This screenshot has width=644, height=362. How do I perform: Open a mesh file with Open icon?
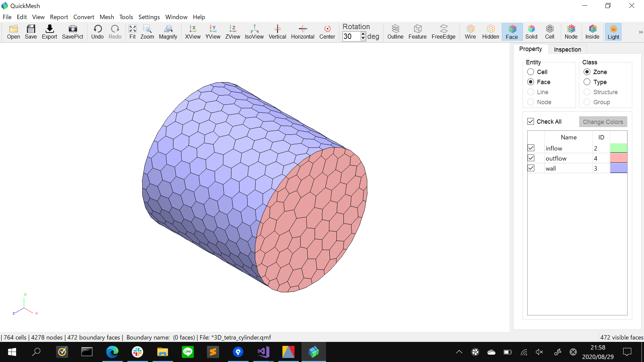point(13,32)
